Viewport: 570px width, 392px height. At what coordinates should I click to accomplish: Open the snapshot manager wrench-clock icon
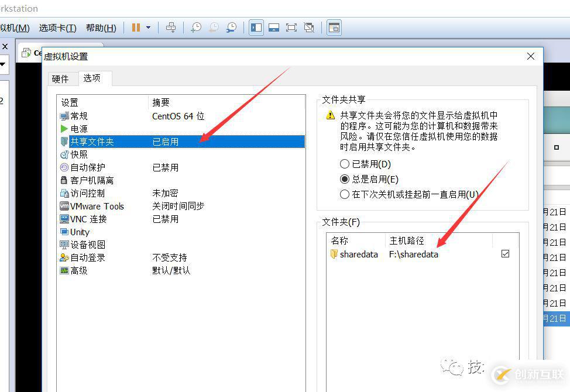[231, 27]
